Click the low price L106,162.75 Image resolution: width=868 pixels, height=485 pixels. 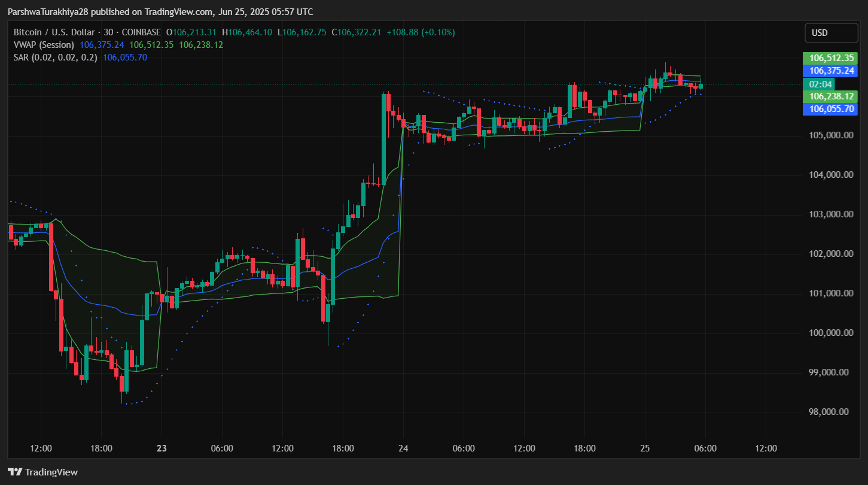tap(301, 32)
